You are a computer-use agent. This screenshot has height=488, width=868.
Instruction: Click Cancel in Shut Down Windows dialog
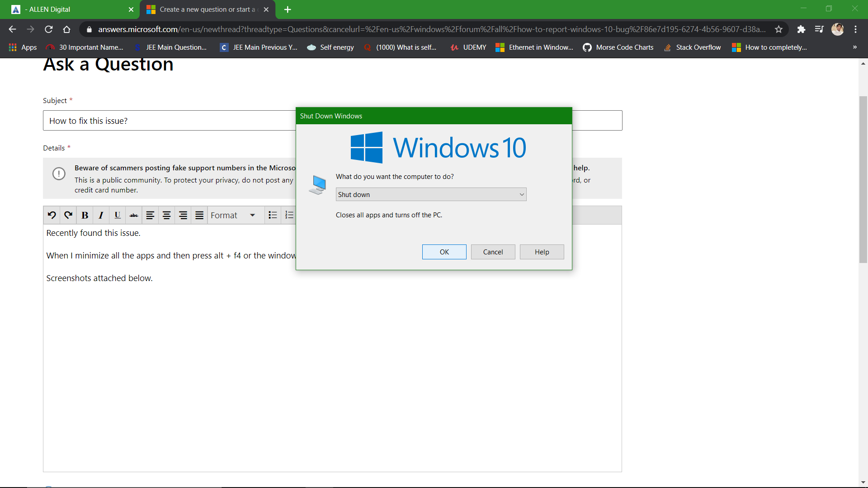493,252
